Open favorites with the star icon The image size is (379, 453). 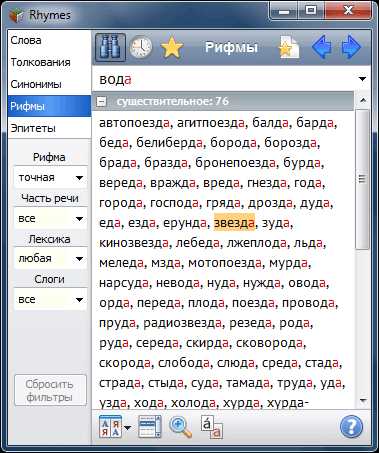point(172,47)
